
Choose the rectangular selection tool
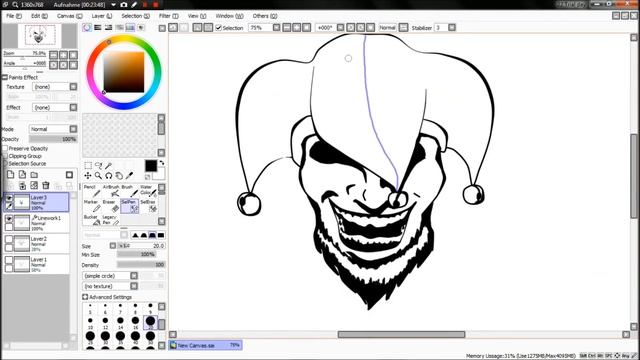[x=88, y=165]
